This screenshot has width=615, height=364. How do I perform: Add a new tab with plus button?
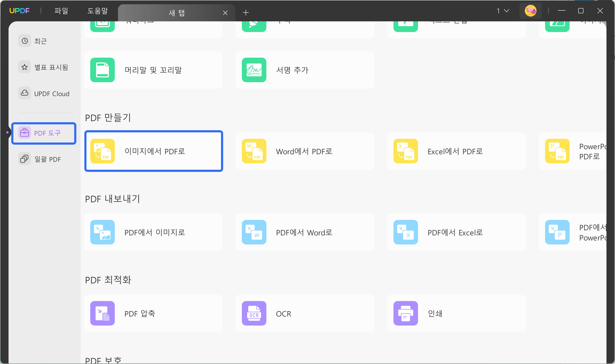[x=246, y=13]
